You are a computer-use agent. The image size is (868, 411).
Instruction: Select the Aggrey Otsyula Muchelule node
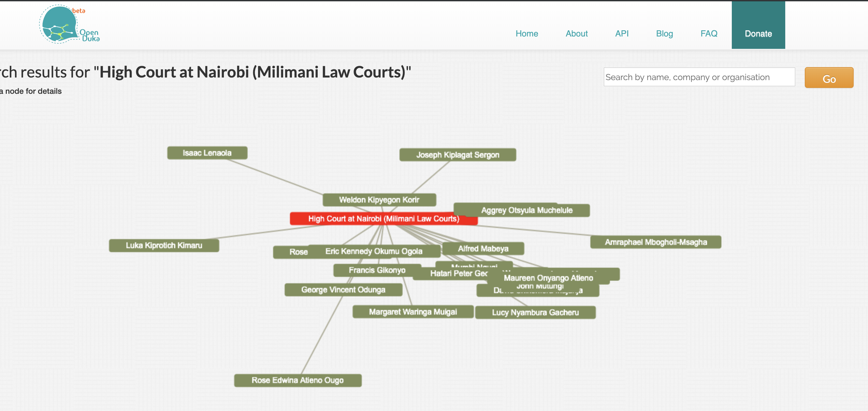tap(526, 211)
